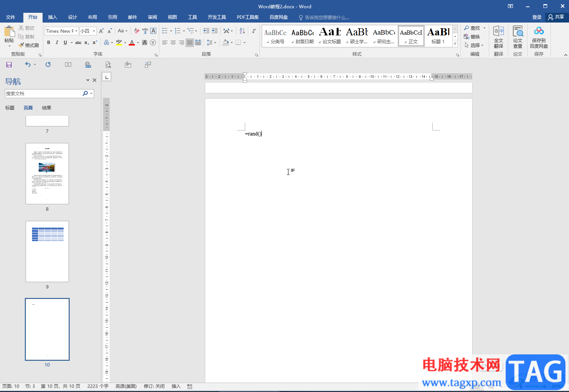Click the Share button
The image size is (569, 392).
point(556,17)
